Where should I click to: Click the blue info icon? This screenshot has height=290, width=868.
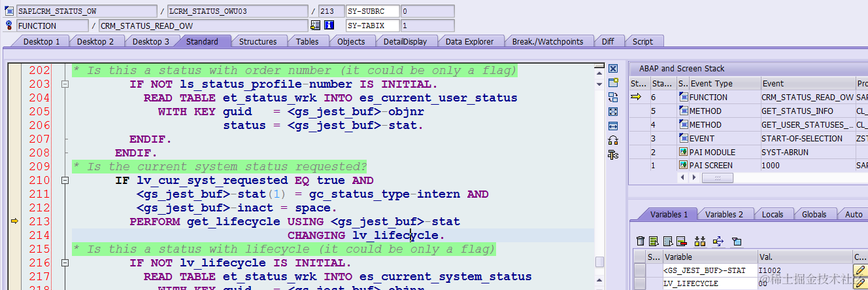click(x=329, y=26)
